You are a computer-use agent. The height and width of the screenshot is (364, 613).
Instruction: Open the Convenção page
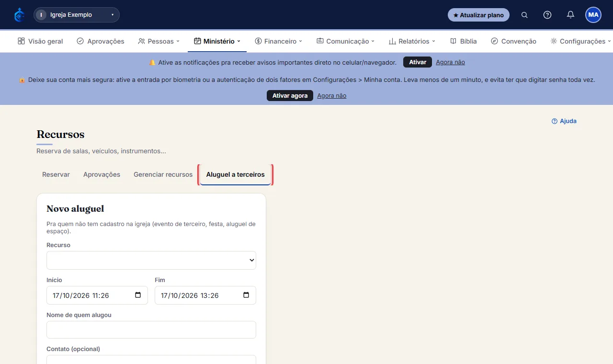pyautogui.click(x=513, y=41)
